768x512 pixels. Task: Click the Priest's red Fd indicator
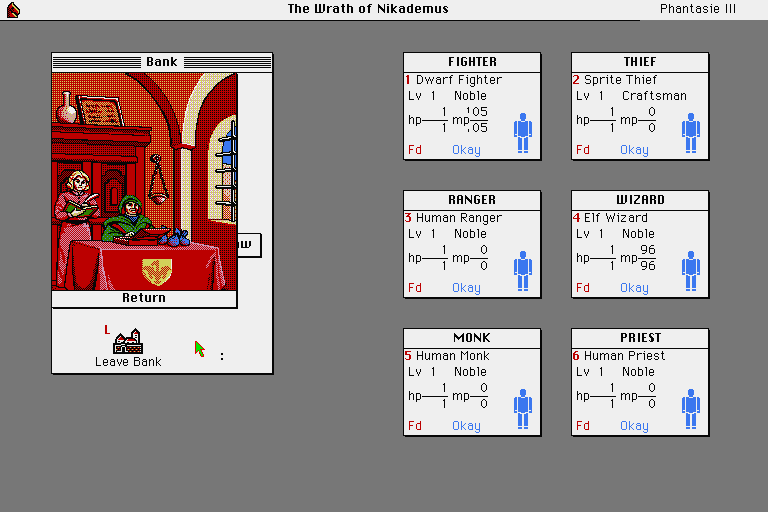pyautogui.click(x=583, y=426)
